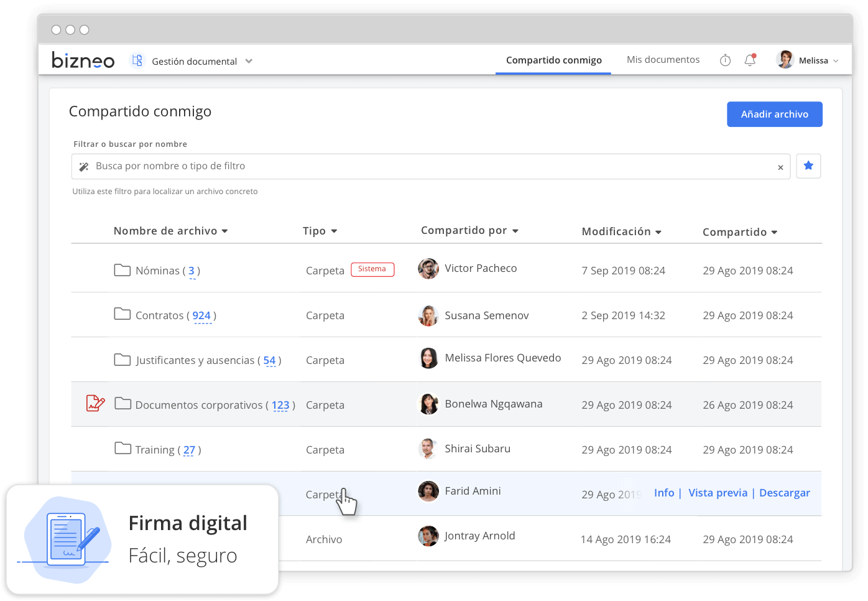Open the 924 count link for Contratos
868x601 pixels.
coord(201,315)
